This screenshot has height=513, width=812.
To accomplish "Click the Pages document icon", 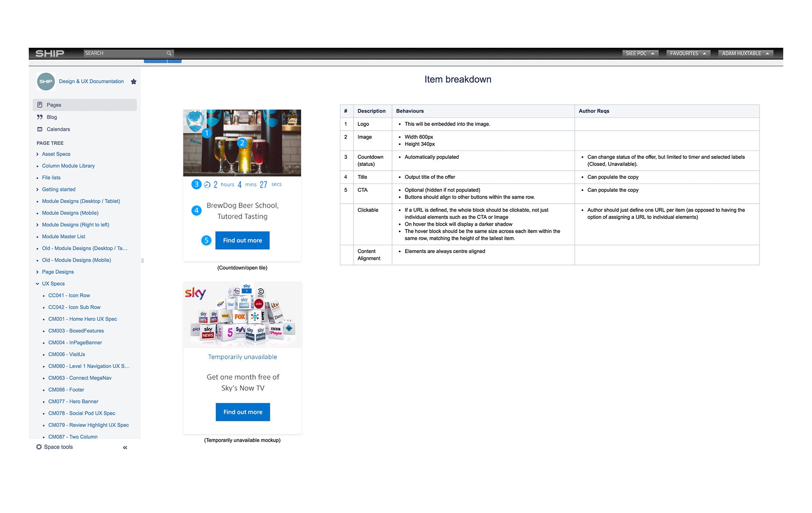I will click(x=40, y=105).
